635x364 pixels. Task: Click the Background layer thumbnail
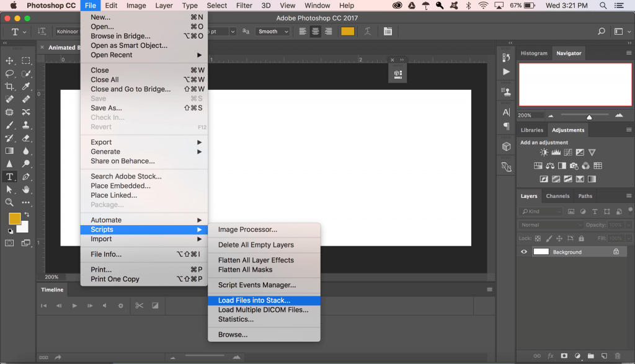coord(541,252)
